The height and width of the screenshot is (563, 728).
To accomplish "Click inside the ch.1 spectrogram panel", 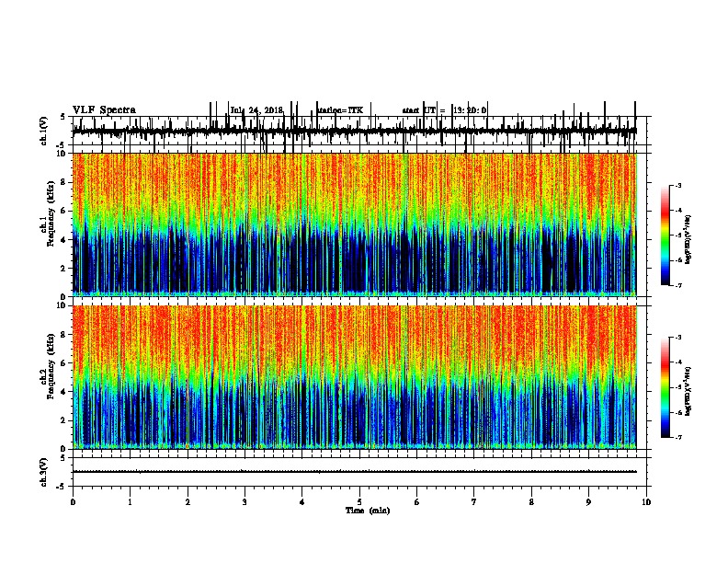I will (355, 224).
